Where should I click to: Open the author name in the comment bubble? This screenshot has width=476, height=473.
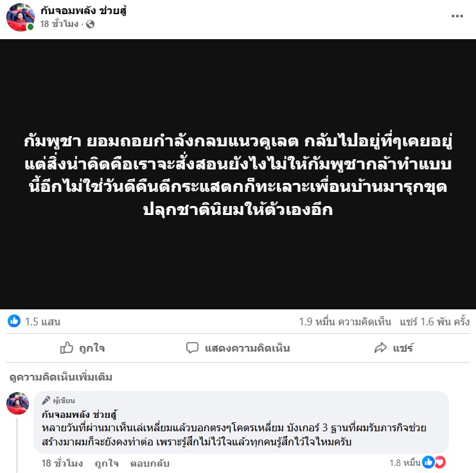coord(79,415)
